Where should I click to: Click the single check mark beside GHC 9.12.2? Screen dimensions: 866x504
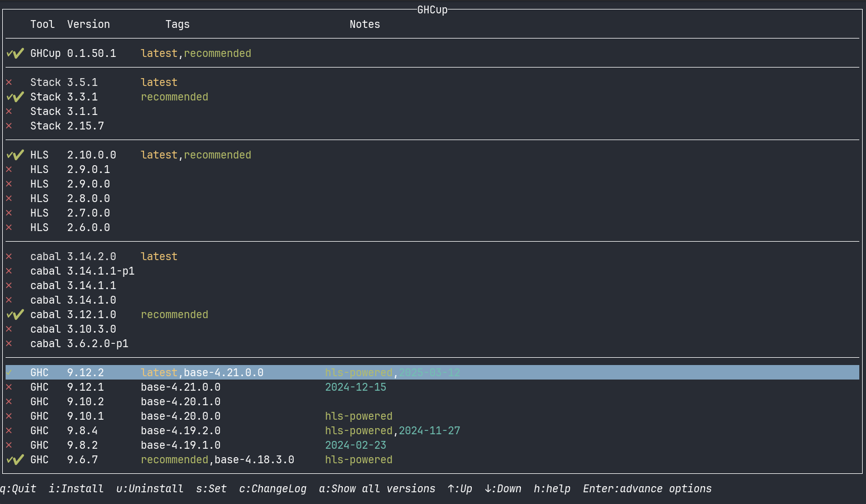coord(9,373)
